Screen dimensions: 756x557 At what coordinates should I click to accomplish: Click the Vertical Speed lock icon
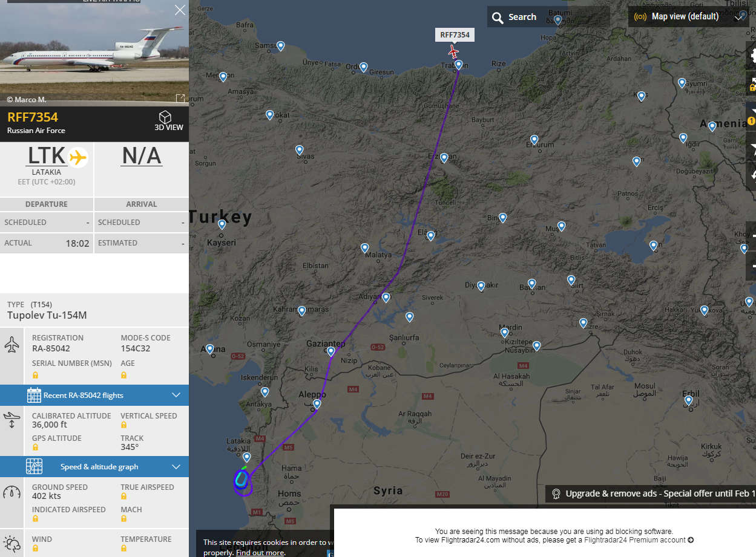[x=123, y=425]
